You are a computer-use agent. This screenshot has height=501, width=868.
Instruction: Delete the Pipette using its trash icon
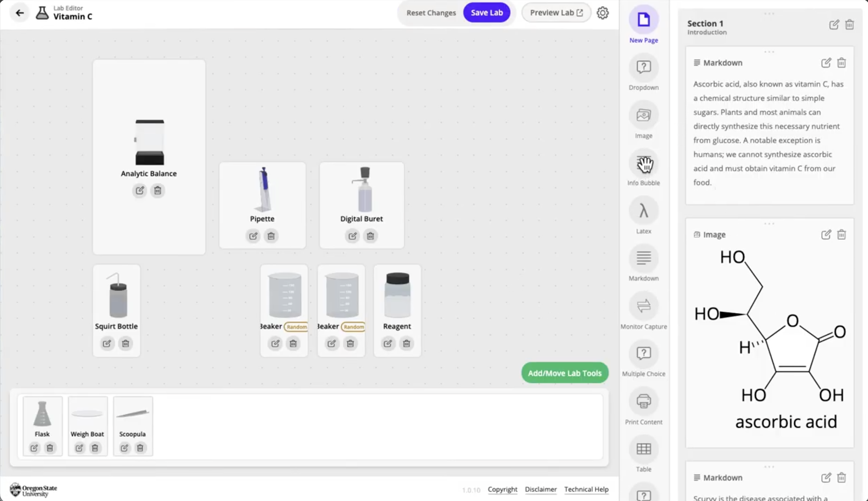[271, 236]
